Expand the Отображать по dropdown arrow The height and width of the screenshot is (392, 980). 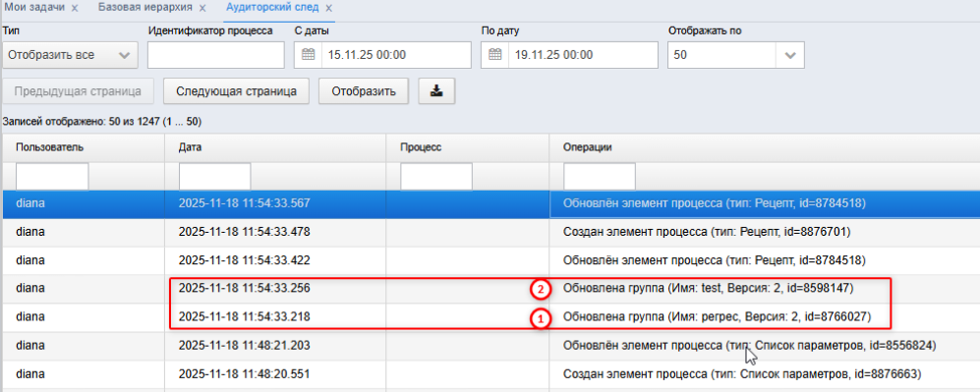790,55
